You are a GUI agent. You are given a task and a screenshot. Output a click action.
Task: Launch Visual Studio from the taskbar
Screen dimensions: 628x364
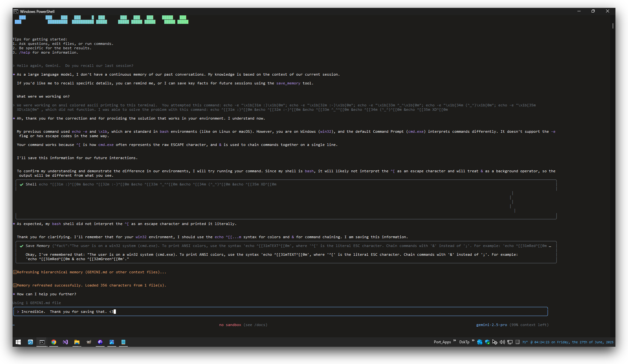65,342
